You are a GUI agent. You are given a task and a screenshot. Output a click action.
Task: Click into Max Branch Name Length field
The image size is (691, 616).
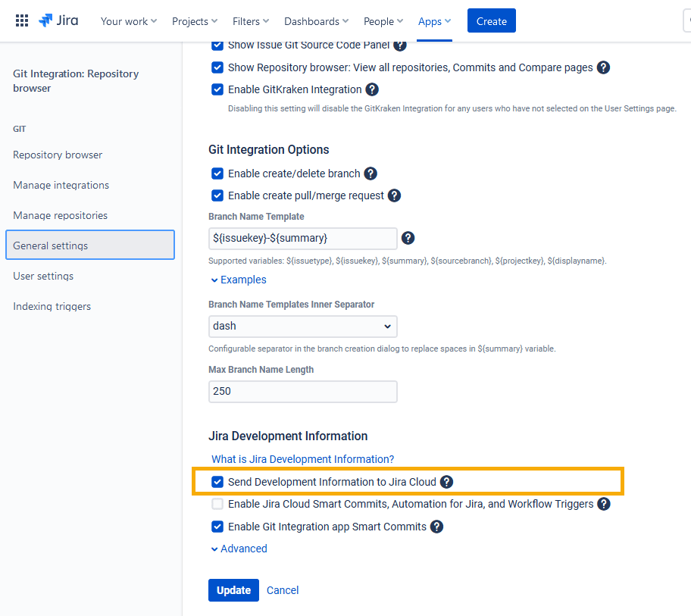303,392
